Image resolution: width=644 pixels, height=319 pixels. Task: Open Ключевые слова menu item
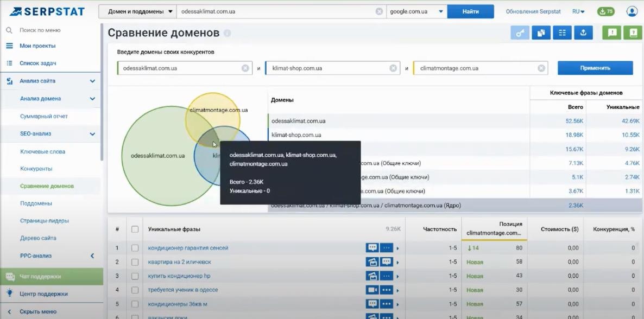(x=43, y=151)
